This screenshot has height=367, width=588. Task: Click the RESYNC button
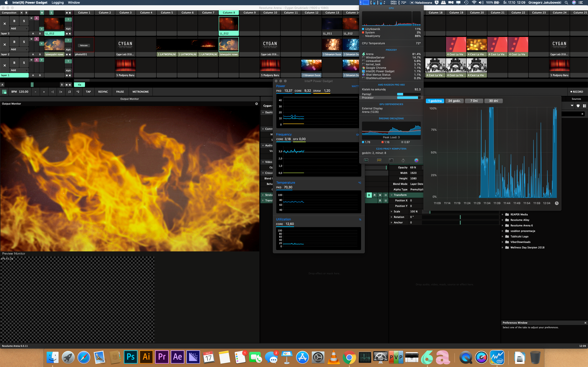point(103,92)
